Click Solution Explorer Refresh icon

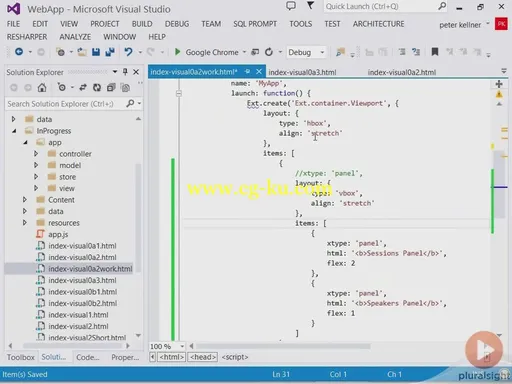click(97, 88)
